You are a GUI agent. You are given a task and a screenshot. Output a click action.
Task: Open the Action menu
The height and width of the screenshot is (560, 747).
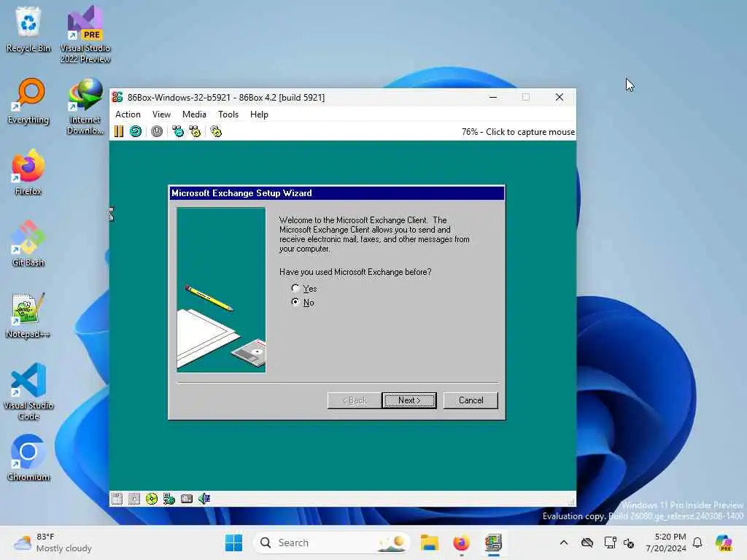(128, 114)
